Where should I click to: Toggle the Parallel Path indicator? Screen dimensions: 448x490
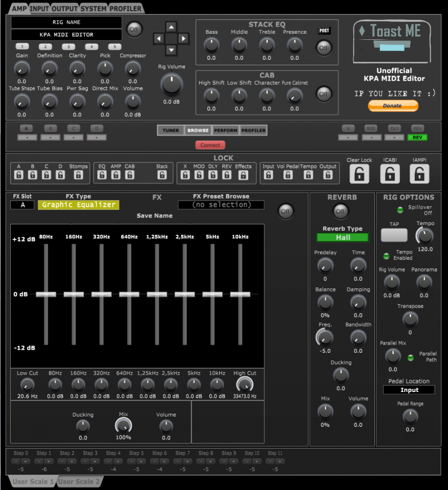(411, 357)
